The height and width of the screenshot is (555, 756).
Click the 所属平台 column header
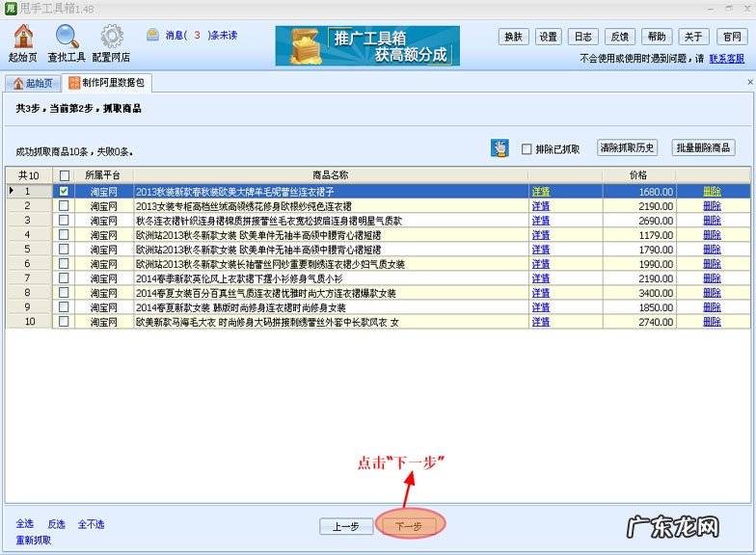102,175
